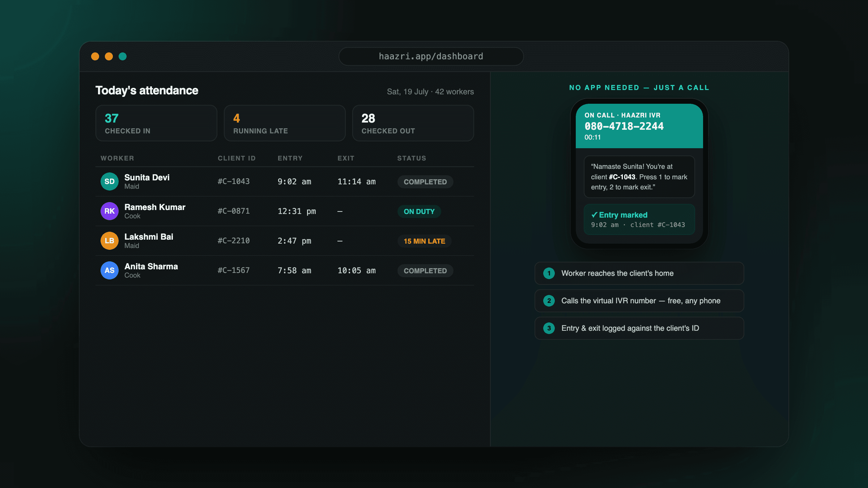The image size is (868, 488).
Task: Open the 28 Checked Out card
Action: [x=413, y=123]
